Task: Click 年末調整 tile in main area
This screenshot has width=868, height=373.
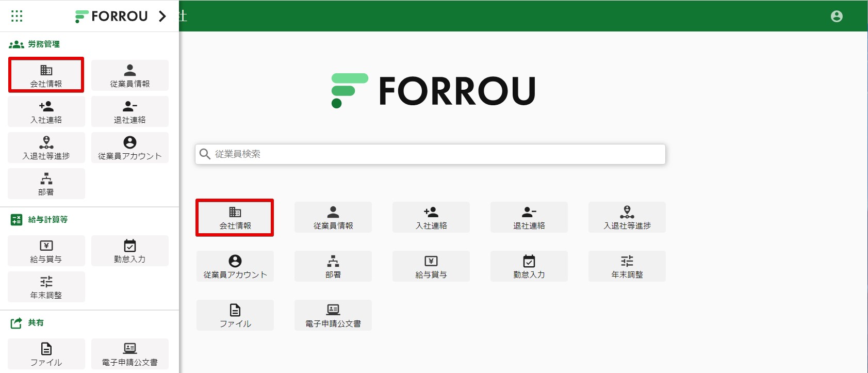Action: (x=627, y=266)
